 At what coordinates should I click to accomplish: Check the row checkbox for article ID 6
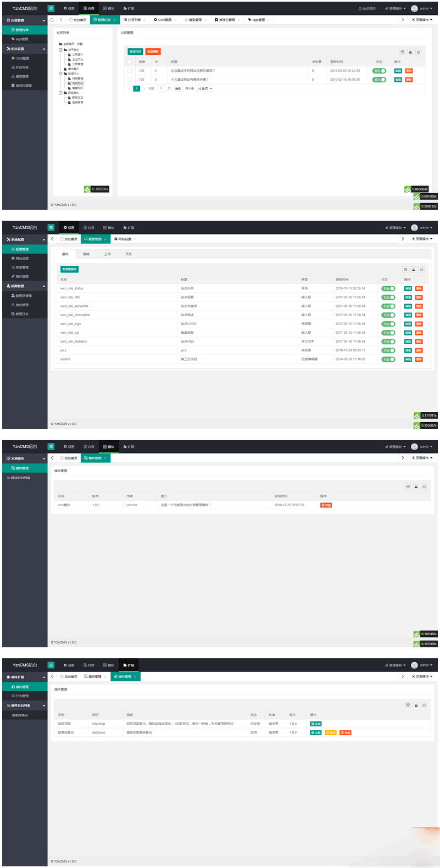click(x=130, y=70)
